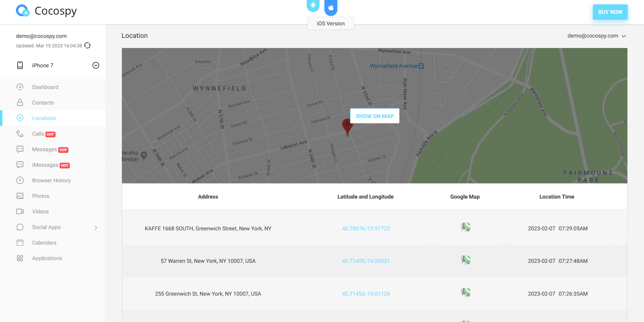Open Calendars in the sidebar
The image size is (644, 322).
(x=52, y=243)
